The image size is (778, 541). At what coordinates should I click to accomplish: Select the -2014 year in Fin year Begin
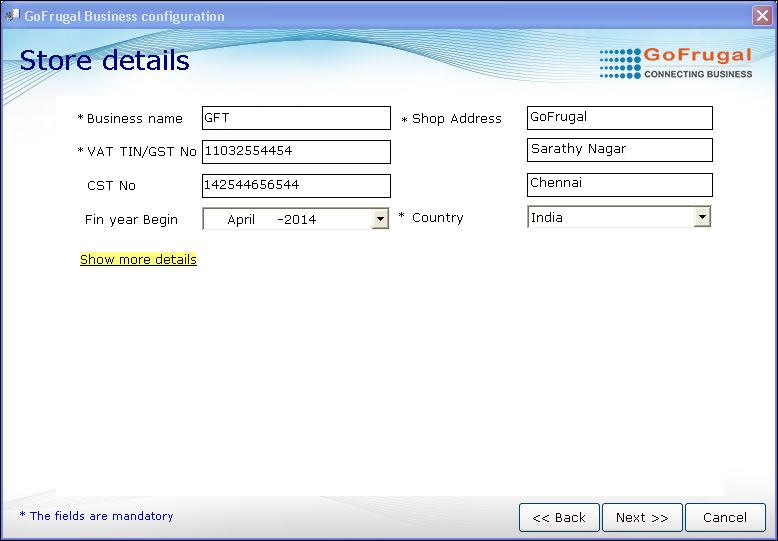tap(297, 219)
